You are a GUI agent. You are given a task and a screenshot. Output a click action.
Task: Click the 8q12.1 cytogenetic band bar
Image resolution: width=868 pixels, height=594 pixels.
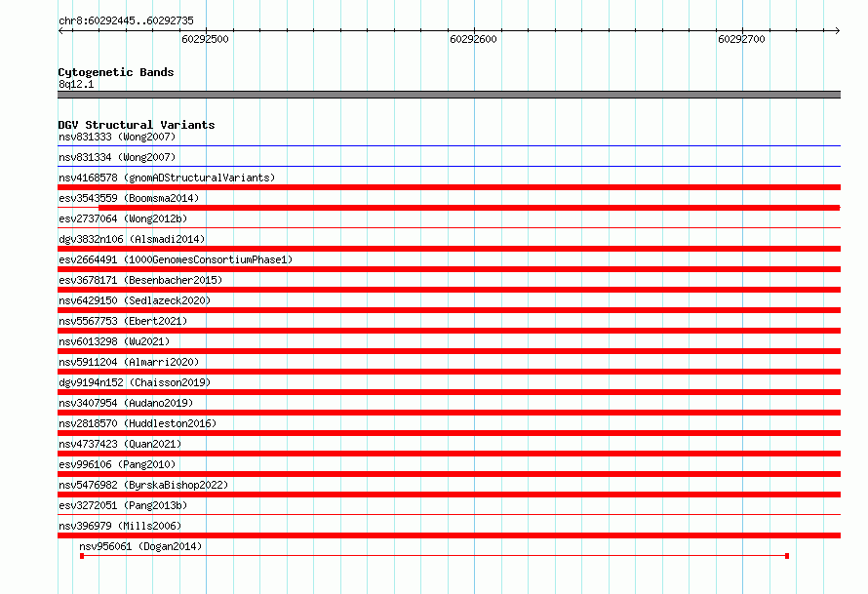click(x=449, y=95)
